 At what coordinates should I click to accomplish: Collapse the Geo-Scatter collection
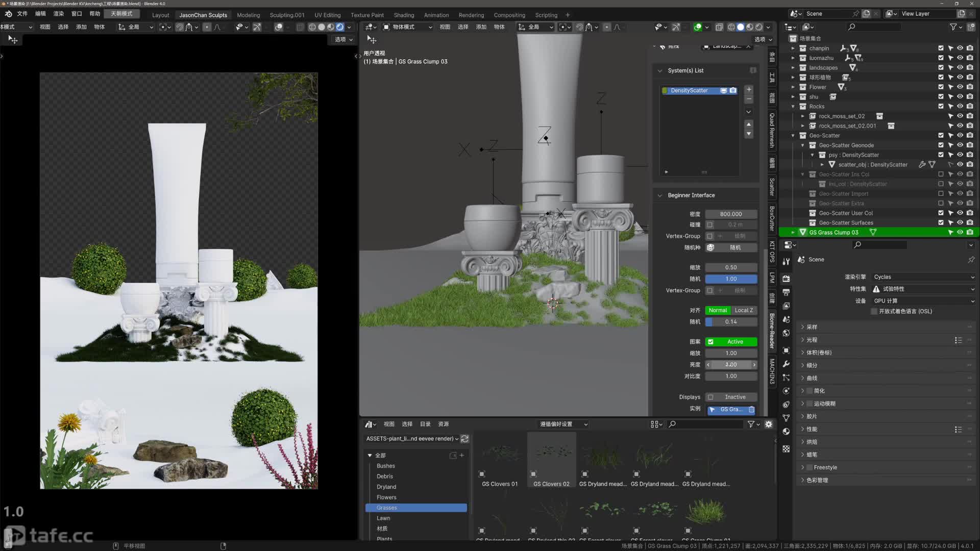[x=793, y=136]
